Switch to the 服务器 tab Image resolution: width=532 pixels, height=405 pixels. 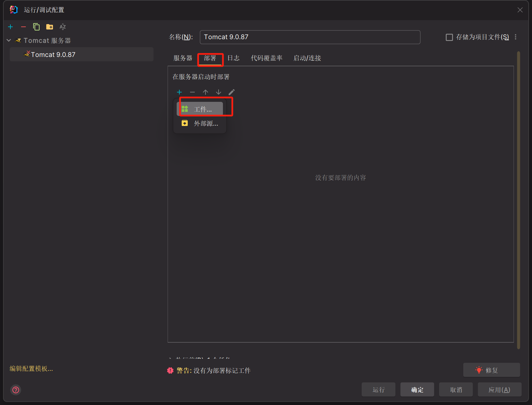click(183, 58)
